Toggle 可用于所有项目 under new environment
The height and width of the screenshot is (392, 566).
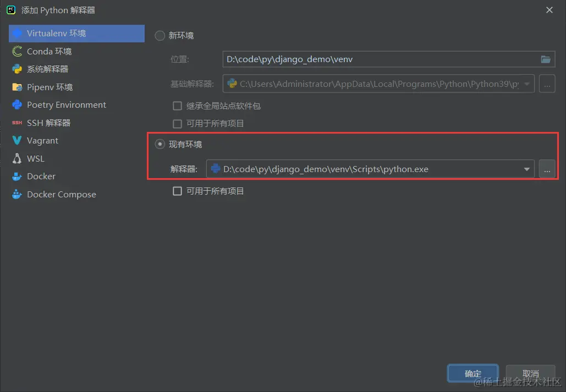[x=177, y=124]
